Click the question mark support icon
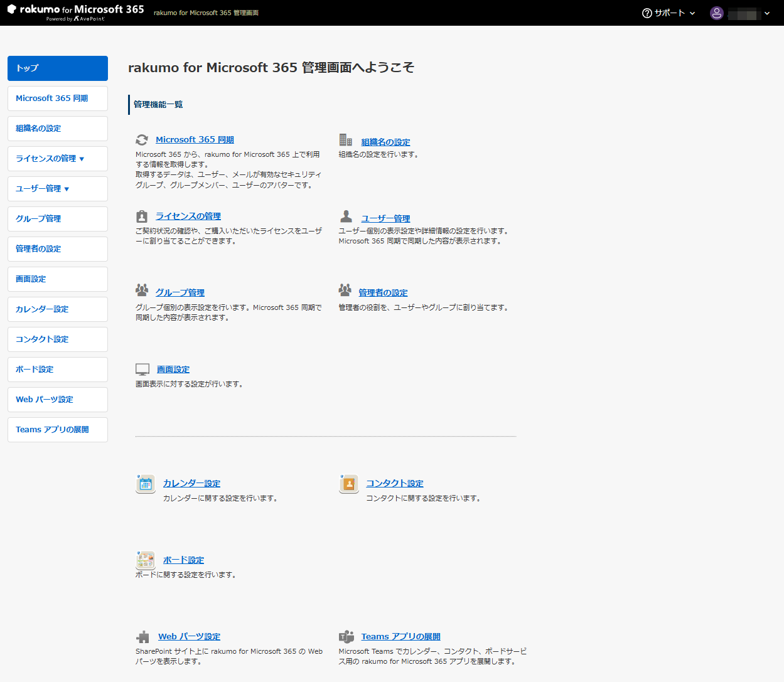This screenshot has width=784, height=682. point(647,13)
